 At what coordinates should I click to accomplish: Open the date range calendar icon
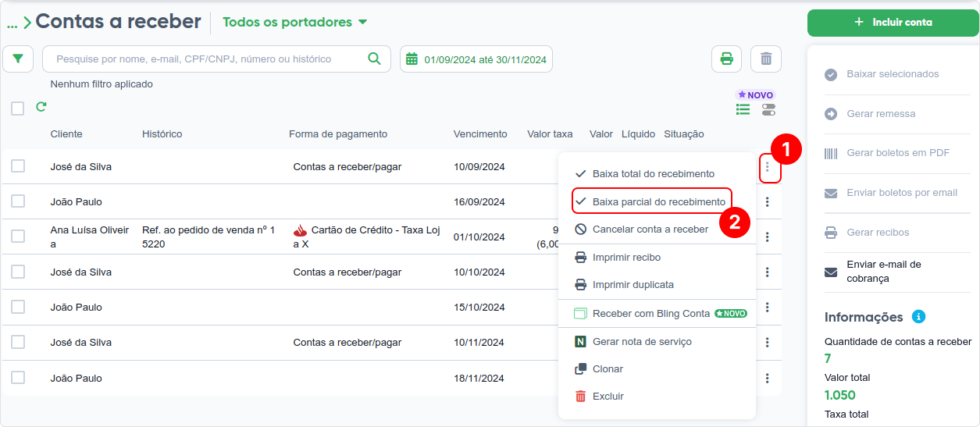pos(412,59)
